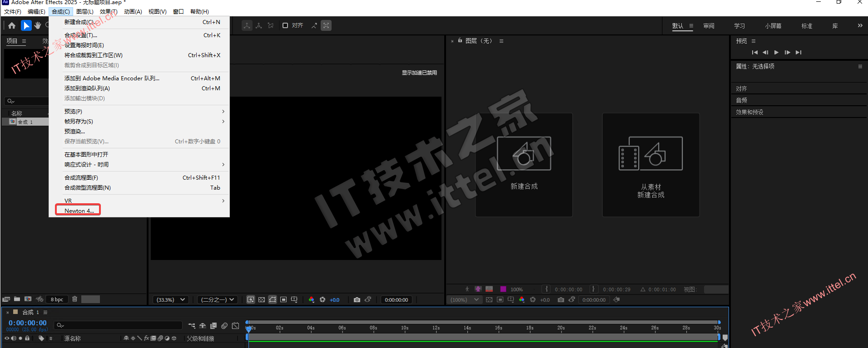Toggle motion blur switch in timeline
The width and height of the screenshot is (868, 348).
tap(224, 326)
